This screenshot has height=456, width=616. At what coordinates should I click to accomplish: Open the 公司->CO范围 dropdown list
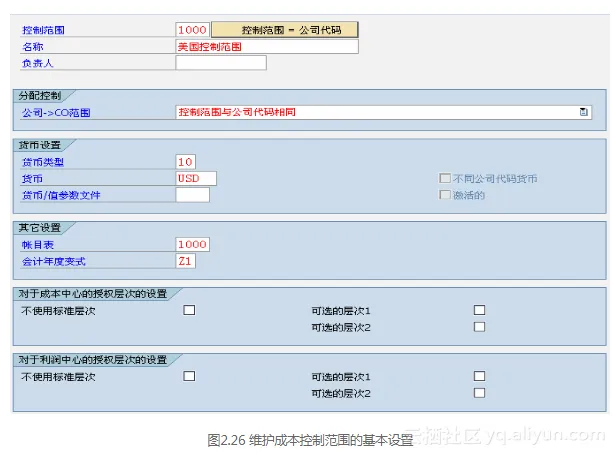(383, 112)
